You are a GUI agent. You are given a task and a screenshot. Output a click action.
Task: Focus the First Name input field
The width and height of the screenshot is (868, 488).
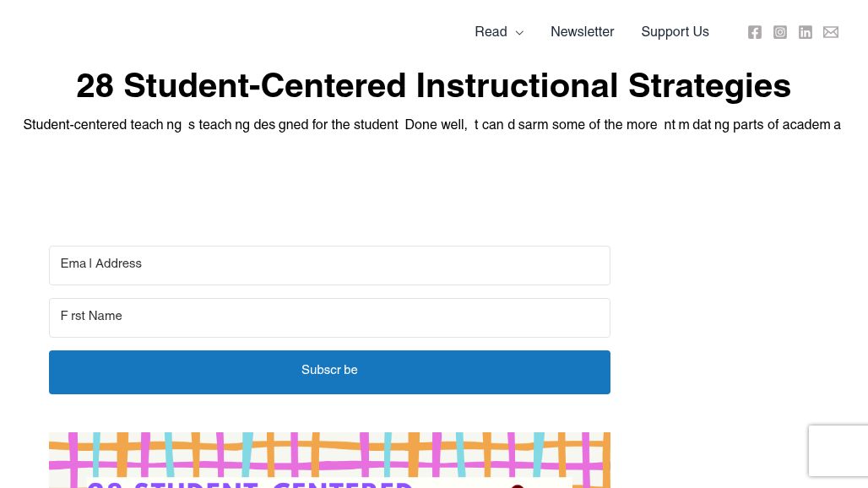[x=329, y=317]
